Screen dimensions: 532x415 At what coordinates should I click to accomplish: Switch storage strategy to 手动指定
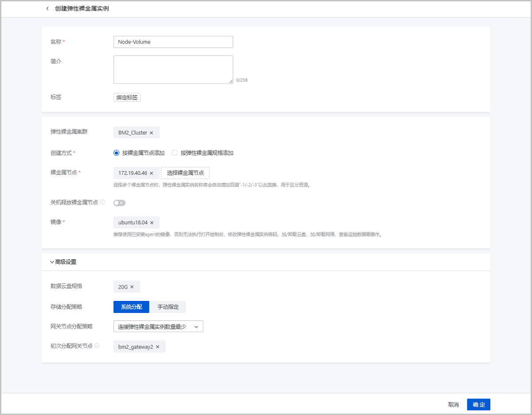(168, 307)
